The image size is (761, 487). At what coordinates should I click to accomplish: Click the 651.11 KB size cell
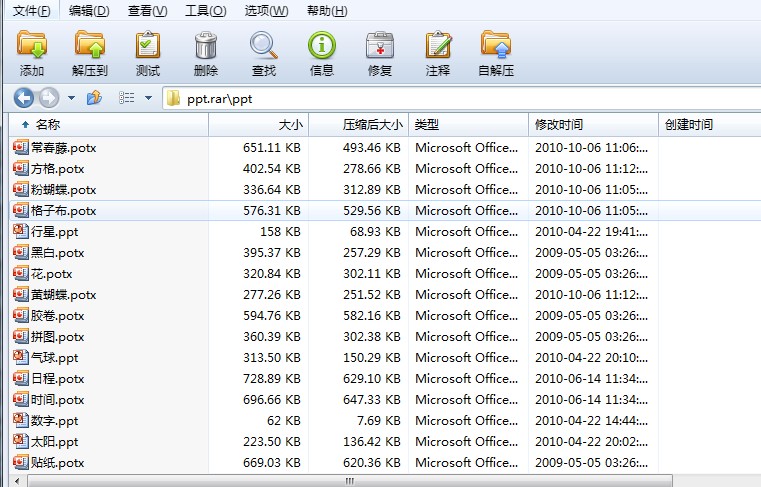tap(272, 147)
